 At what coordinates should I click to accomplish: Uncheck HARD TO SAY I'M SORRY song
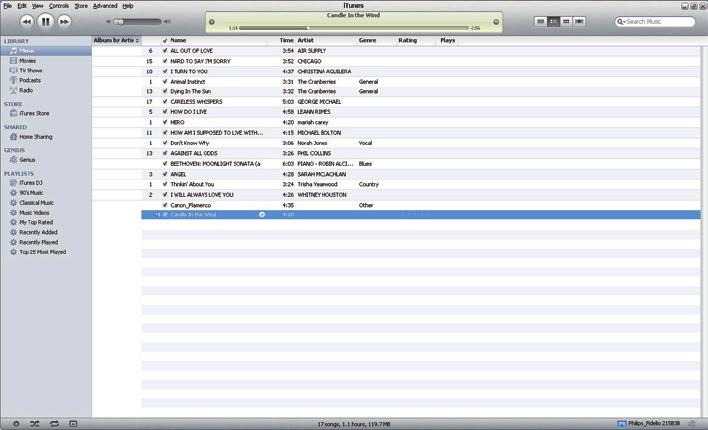point(165,61)
